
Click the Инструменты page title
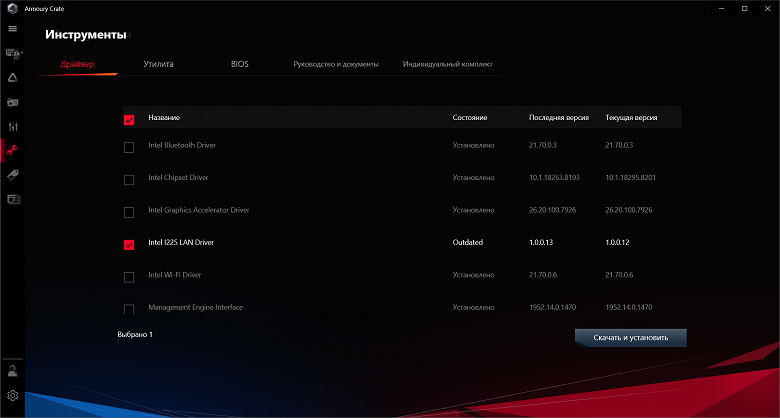[x=86, y=34]
